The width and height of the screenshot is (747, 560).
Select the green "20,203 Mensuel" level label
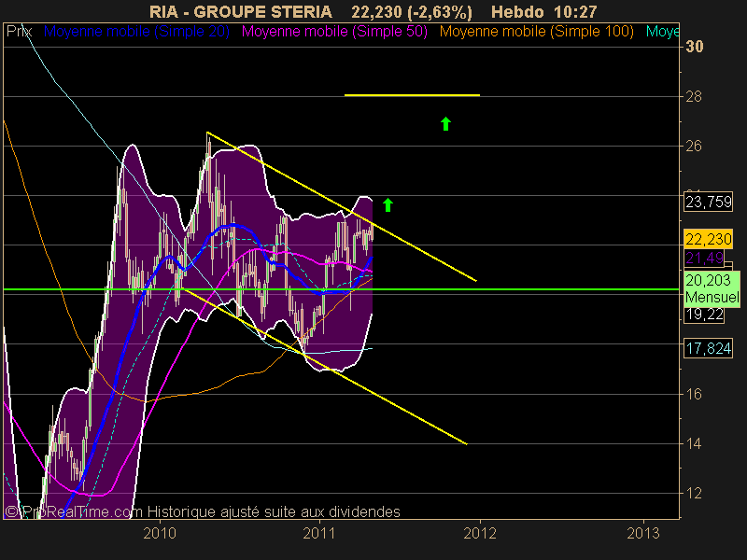(x=712, y=288)
